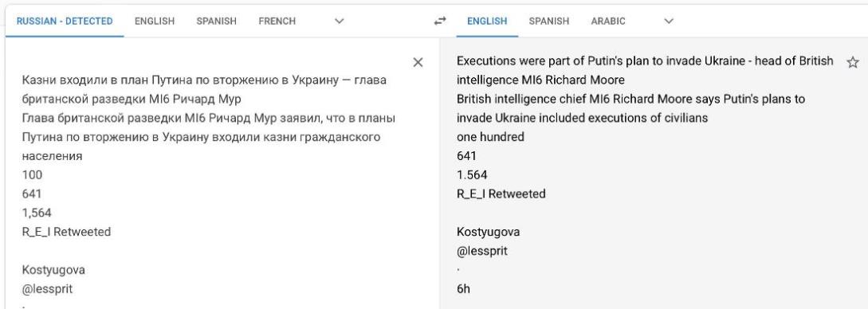The height and width of the screenshot is (309, 868).
Task: Click the "Kostyugova" name in translation
Action: click(489, 232)
